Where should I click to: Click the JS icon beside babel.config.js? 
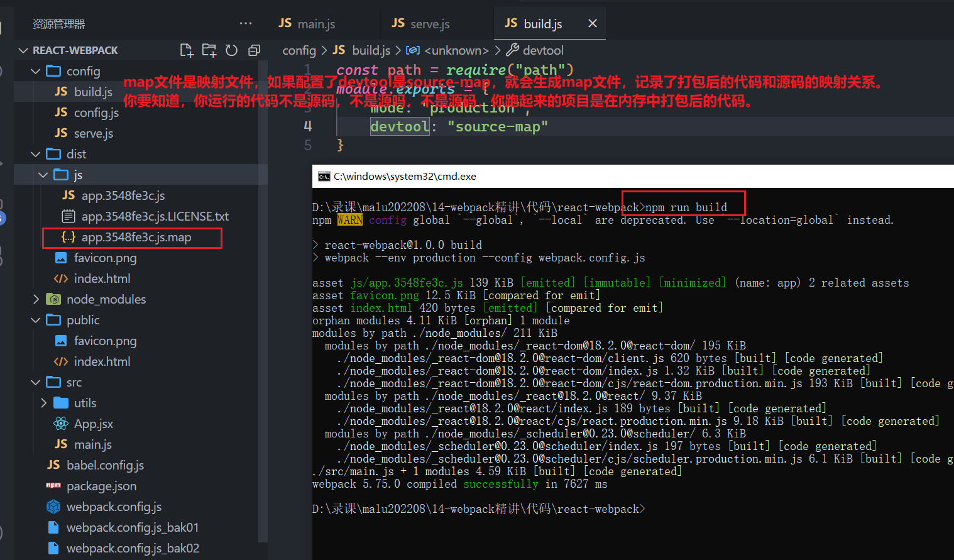tap(53, 464)
